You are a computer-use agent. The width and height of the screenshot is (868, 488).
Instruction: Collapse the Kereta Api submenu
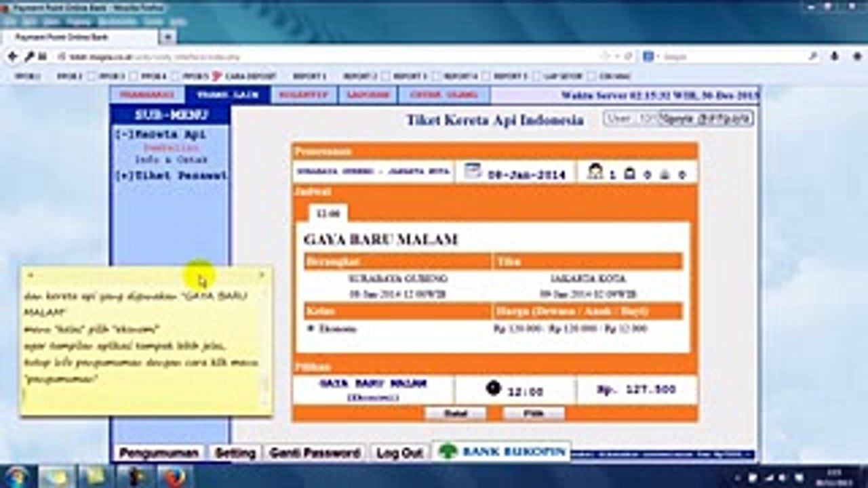tap(123, 134)
